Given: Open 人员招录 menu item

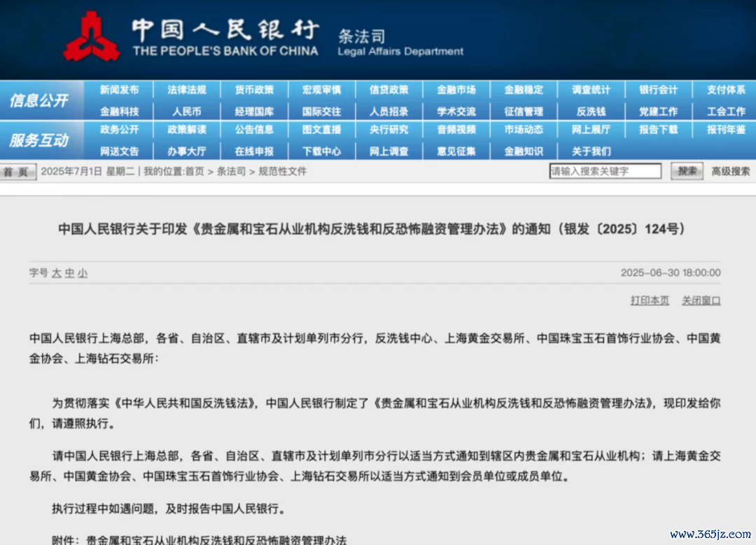Looking at the screenshot, I should (388, 112).
